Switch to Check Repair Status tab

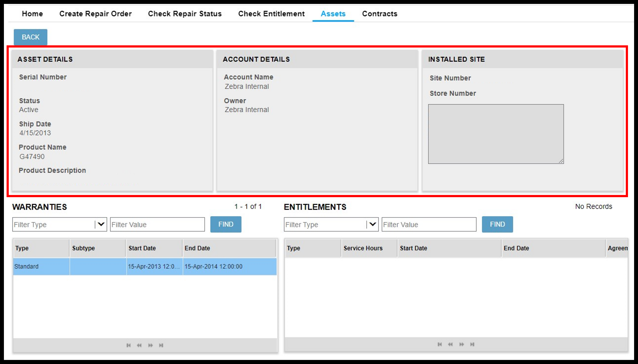click(185, 13)
